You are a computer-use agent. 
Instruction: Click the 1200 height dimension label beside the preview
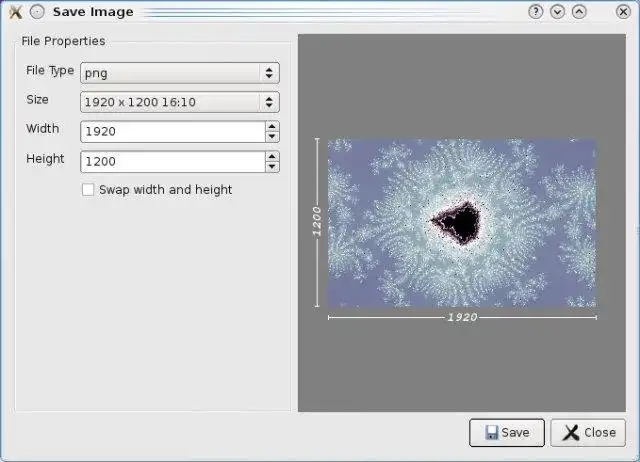[x=317, y=222]
